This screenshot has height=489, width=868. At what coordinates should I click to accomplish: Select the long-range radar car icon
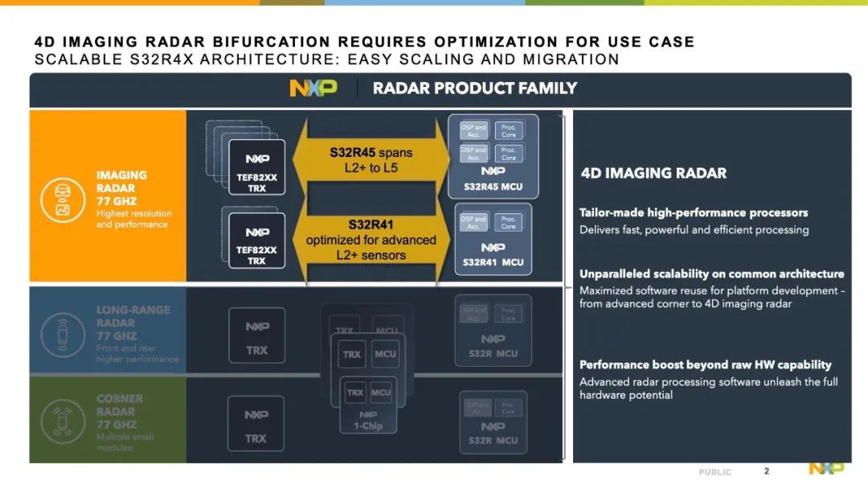click(63, 335)
